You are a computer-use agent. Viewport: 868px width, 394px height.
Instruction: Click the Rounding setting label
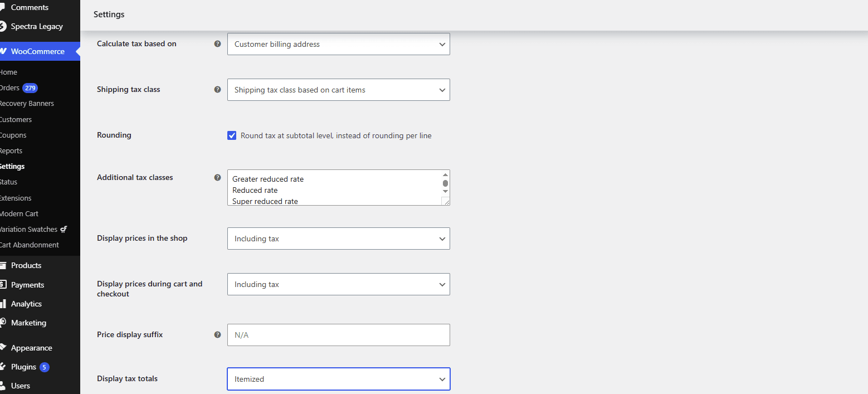tap(114, 135)
